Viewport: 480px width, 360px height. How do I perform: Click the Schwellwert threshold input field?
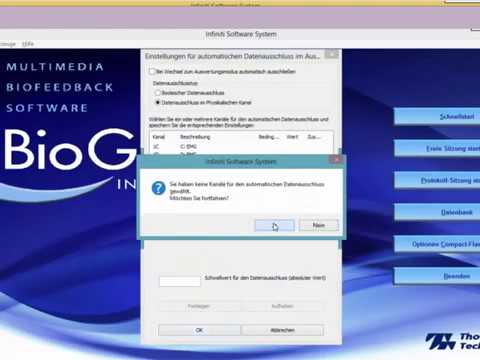point(180,281)
